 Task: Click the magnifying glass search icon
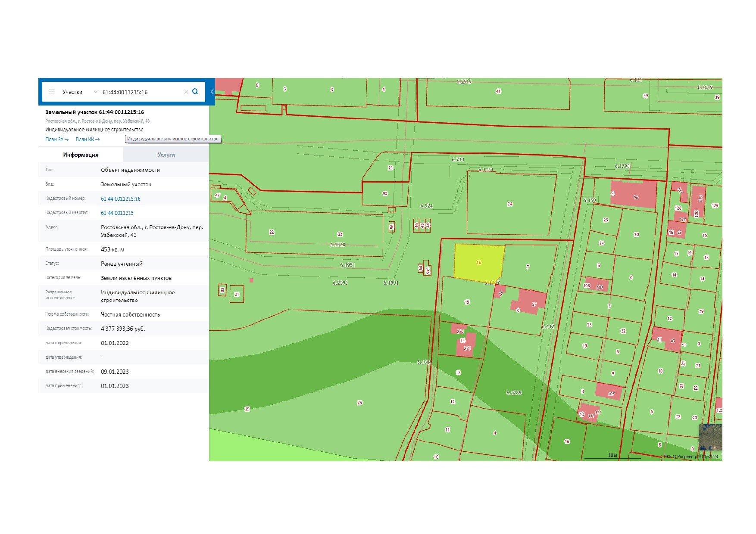[x=195, y=92]
